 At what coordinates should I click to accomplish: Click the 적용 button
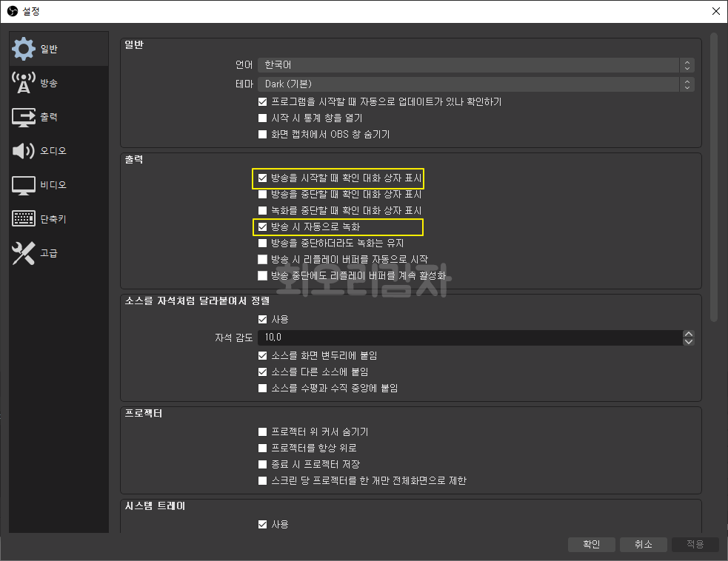[x=695, y=544]
